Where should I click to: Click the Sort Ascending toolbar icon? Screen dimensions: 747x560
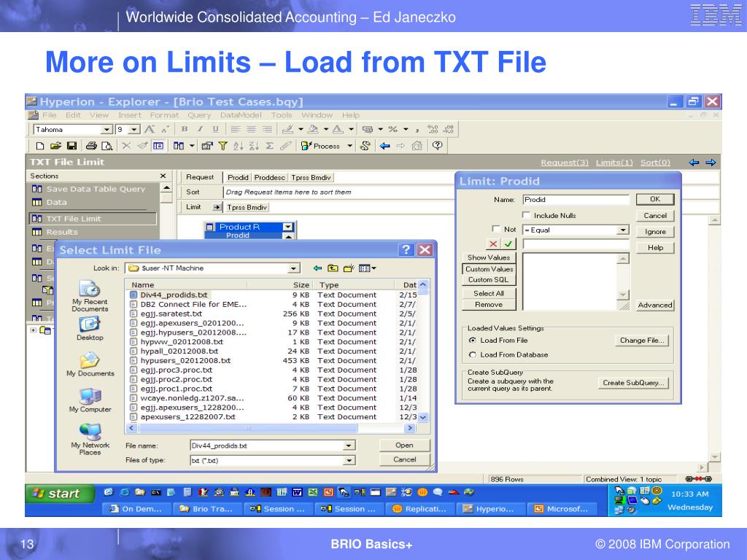click(x=239, y=146)
